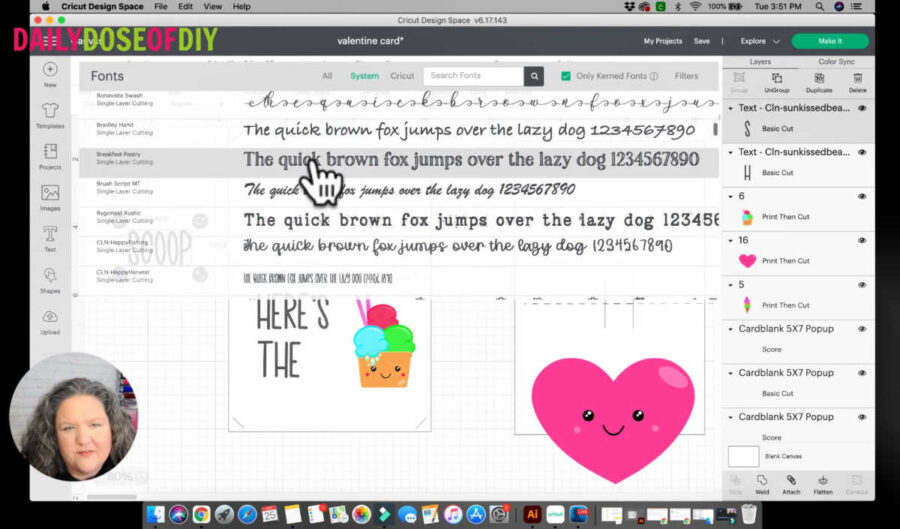Collapse layer group 5
Image resolution: width=900 pixels, height=529 pixels.
coord(731,285)
